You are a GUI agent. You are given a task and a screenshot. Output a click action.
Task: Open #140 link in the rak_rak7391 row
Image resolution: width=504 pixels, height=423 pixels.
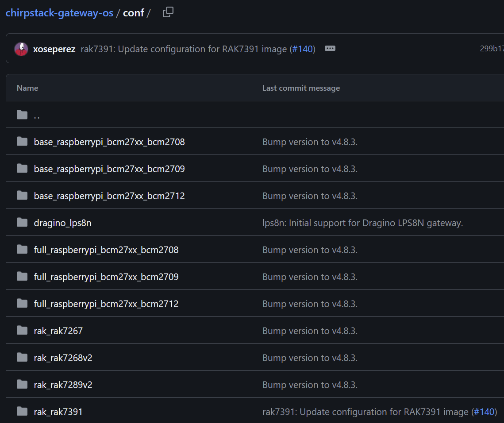(x=484, y=412)
